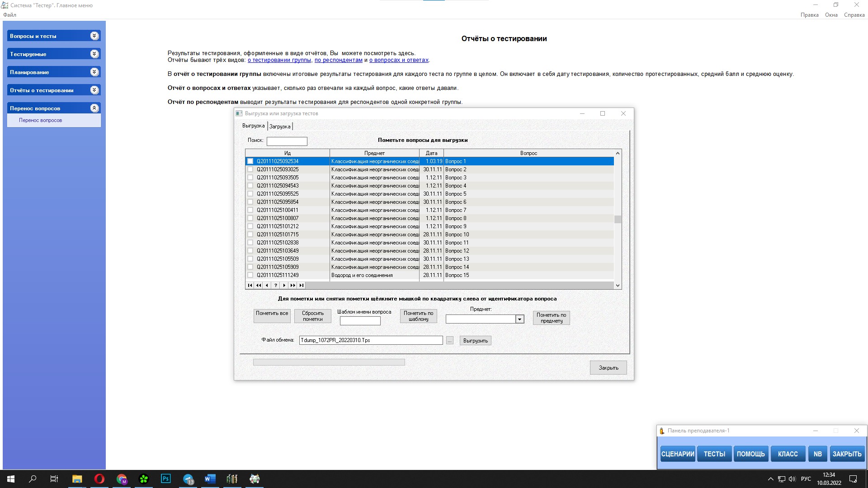Check the box for question Q20111025093025
Image resolution: width=868 pixels, height=488 pixels.
click(250, 169)
